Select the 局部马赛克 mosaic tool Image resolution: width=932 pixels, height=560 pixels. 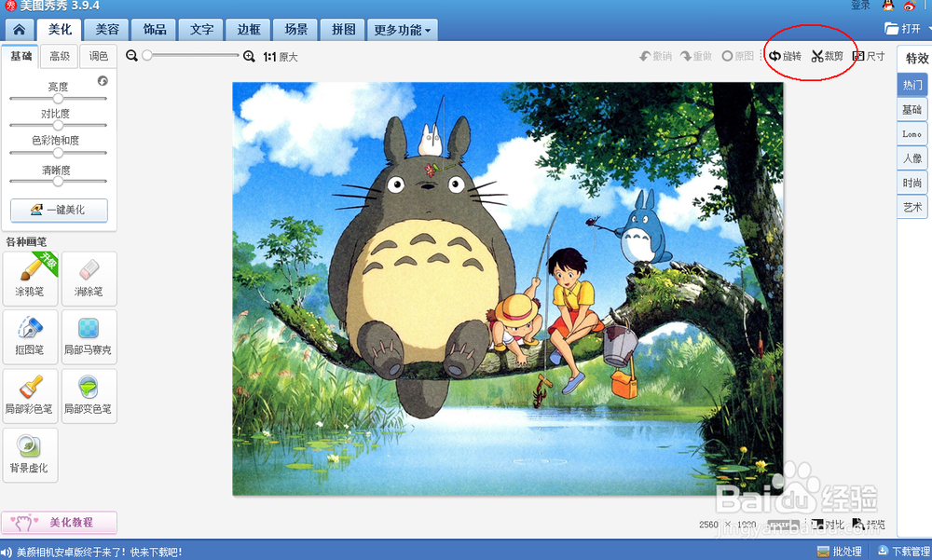tap(89, 336)
